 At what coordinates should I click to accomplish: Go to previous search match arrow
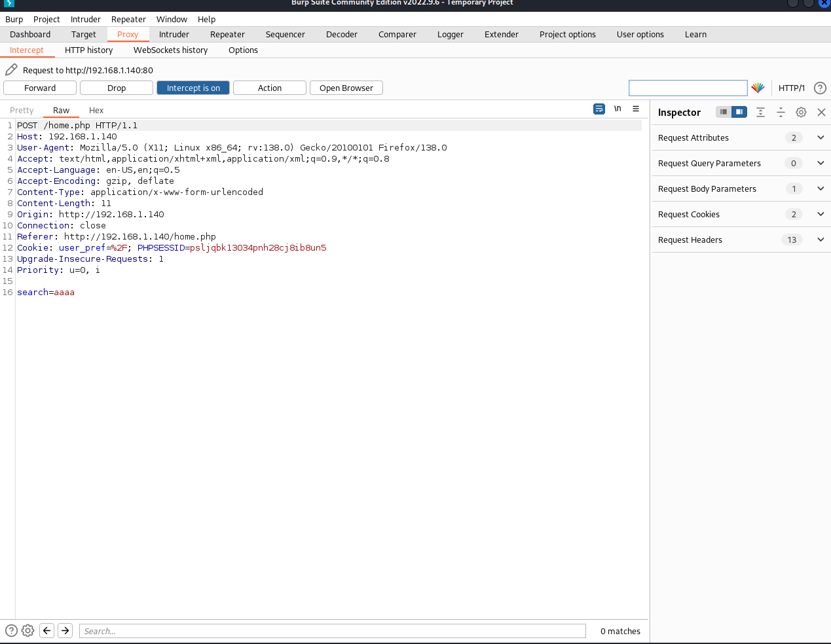pos(47,631)
